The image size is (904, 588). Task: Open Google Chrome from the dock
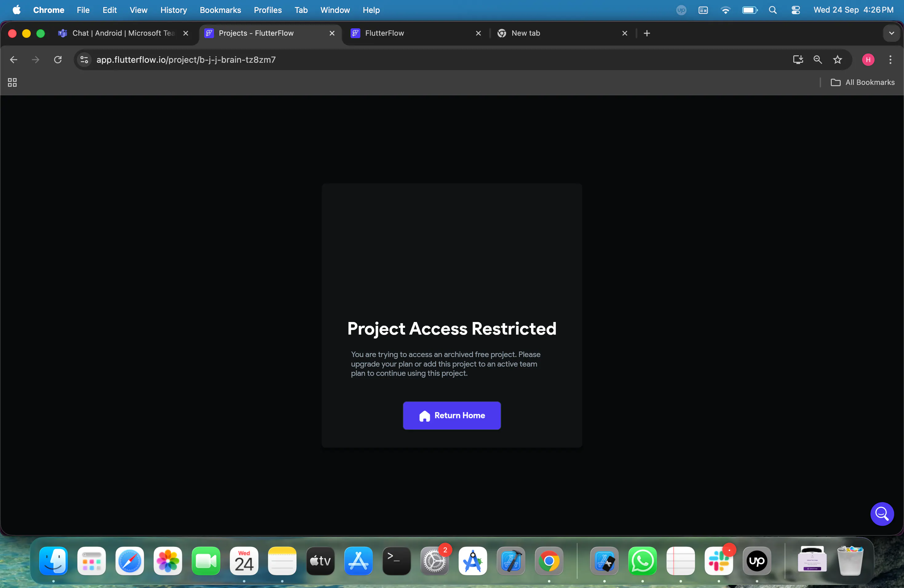[x=549, y=561]
